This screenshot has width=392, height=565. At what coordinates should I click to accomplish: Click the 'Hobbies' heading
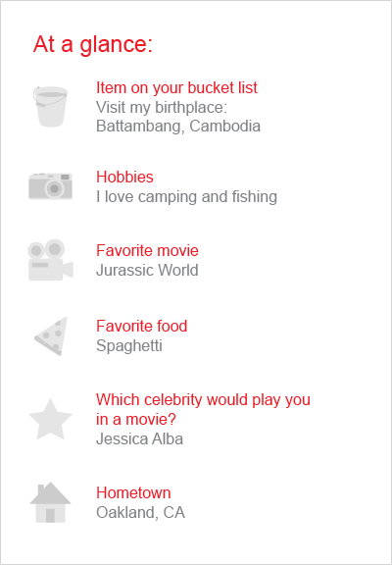pos(124,177)
